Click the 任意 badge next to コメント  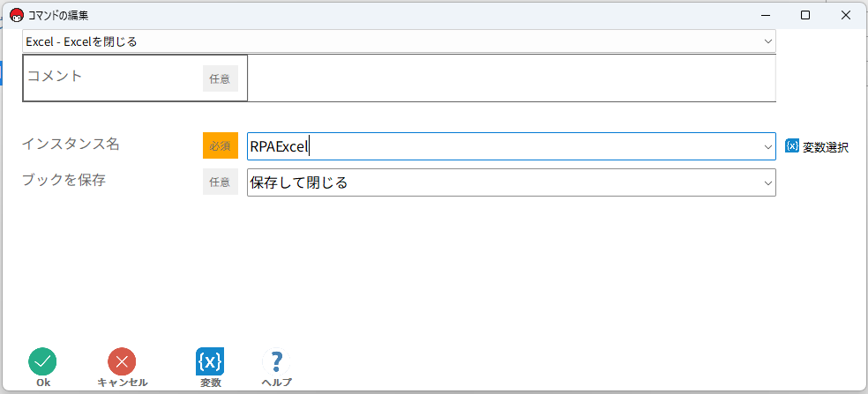tap(220, 78)
